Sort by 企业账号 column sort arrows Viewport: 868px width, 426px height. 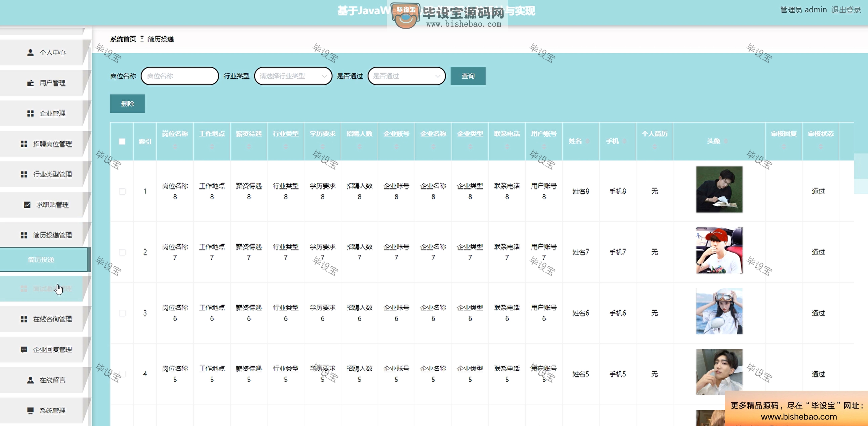(396, 147)
